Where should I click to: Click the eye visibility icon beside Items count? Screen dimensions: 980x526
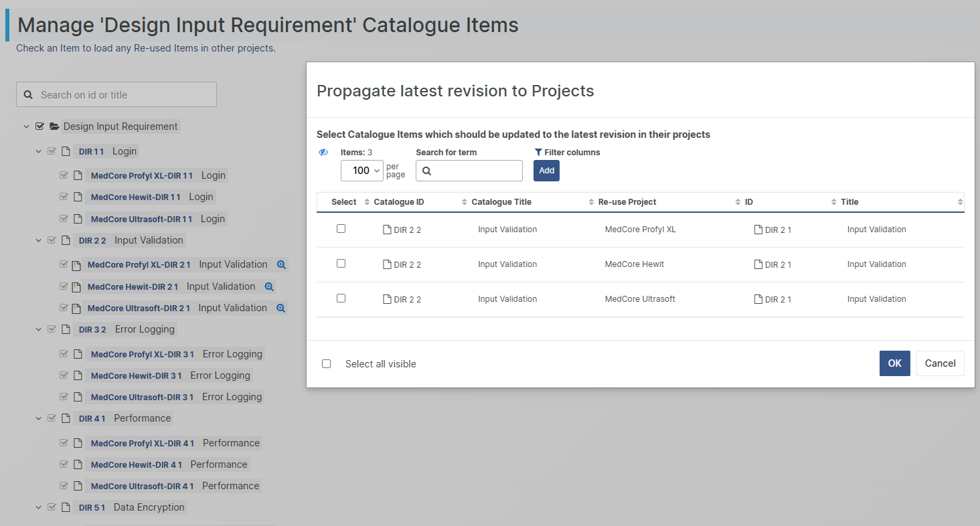tap(323, 153)
